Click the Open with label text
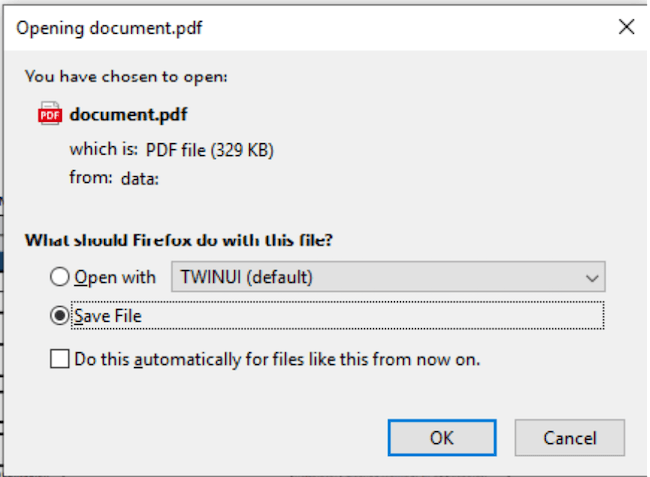Image resolution: width=650 pixels, height=477 pixels. 115,277
